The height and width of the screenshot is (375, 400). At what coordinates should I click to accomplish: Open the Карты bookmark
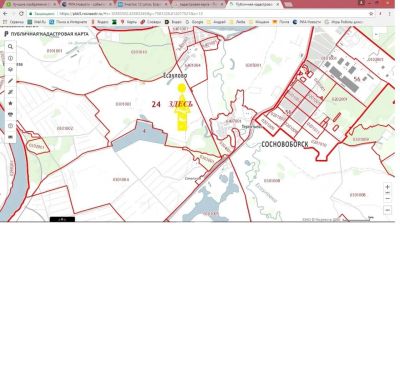129,22
